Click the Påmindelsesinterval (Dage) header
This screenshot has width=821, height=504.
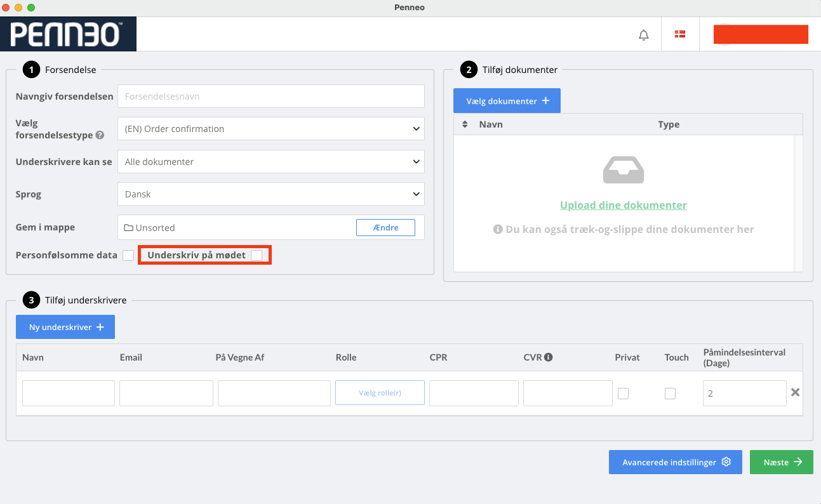[x=744, y=357]
